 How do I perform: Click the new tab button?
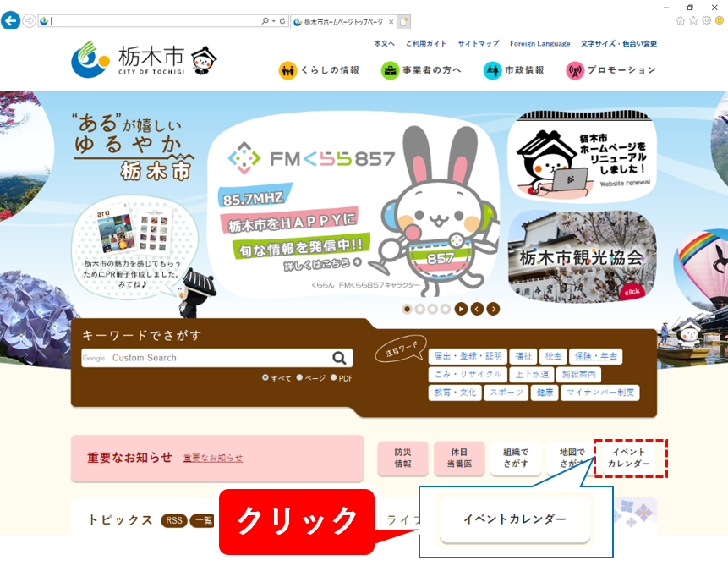pyautogui.click(x=404, y=21)
